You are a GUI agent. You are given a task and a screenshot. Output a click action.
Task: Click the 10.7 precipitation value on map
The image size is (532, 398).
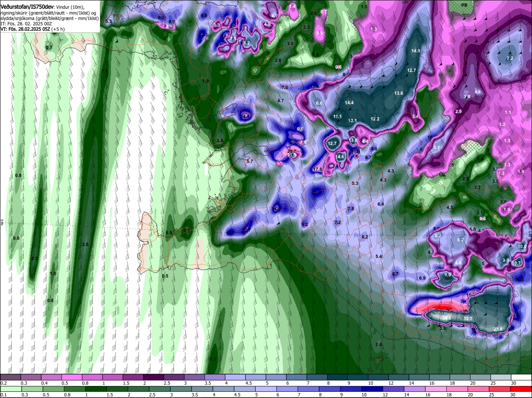pyautogui.click(x=516, y=263)
